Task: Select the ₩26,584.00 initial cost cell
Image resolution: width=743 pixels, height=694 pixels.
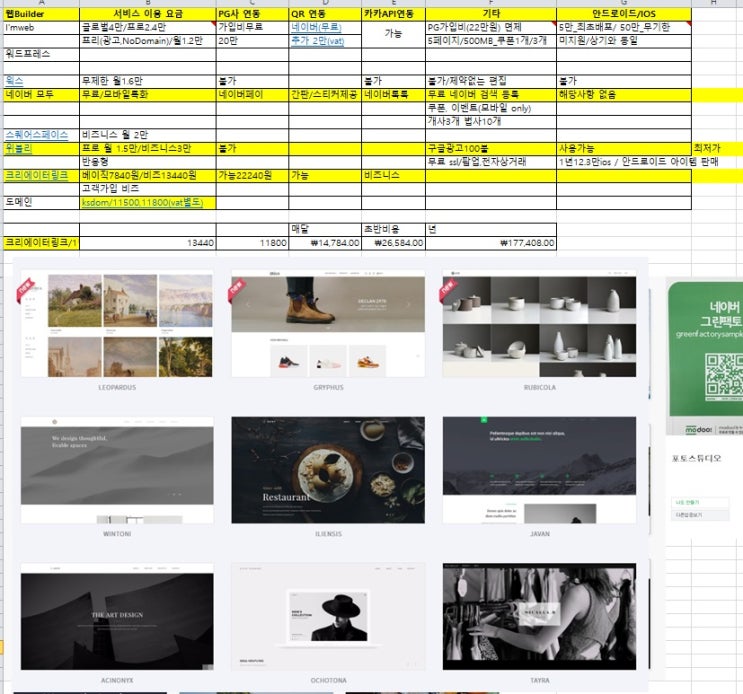Action: click(x=393, y=243)
